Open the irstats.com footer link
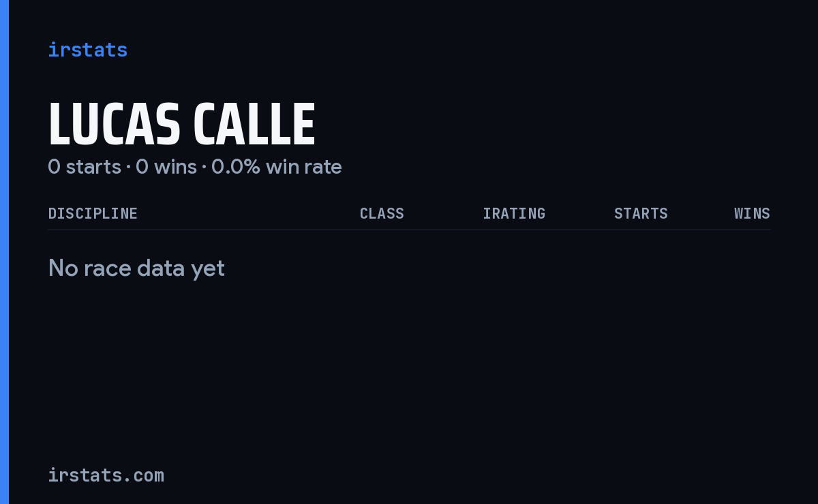Screen dimensions: 818x504 point(106,475)
